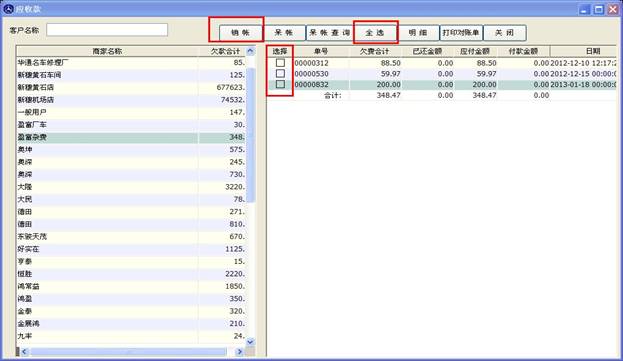The width and height of the screenshot is (623, 361).
Task: Click the 销帐 button
Action: click(240, 33)
